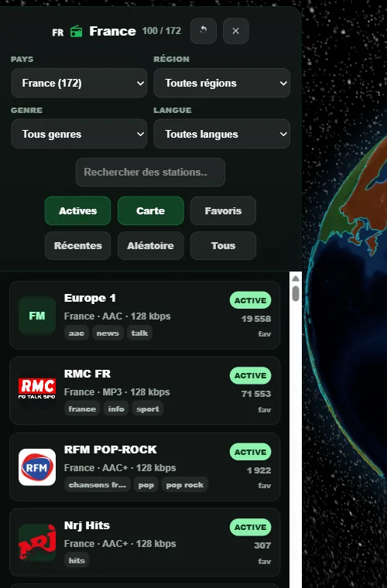Select the RFM POP-ROCK station title
This screenshot has width=387, height=588.
(x=111, y=450)
